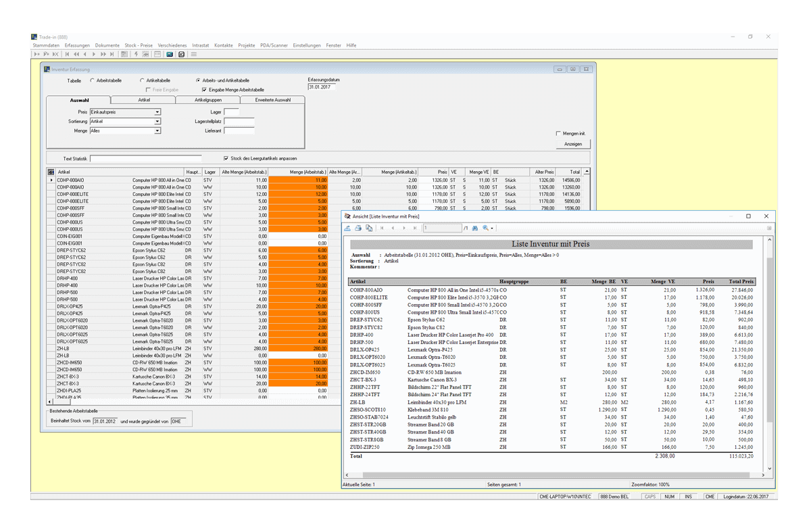Click the copy pages icon in Ansicht toolbar
Viewport: 811px width, 532px height.
pyautogui.click(x=369, y=228)
